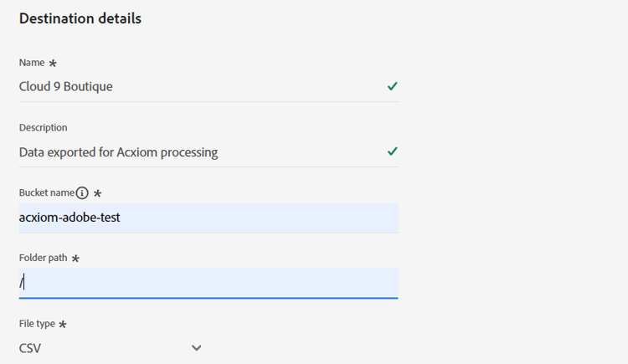Click the asterisk beside Folder path label
628x364 pixels.
coord(75,259)
